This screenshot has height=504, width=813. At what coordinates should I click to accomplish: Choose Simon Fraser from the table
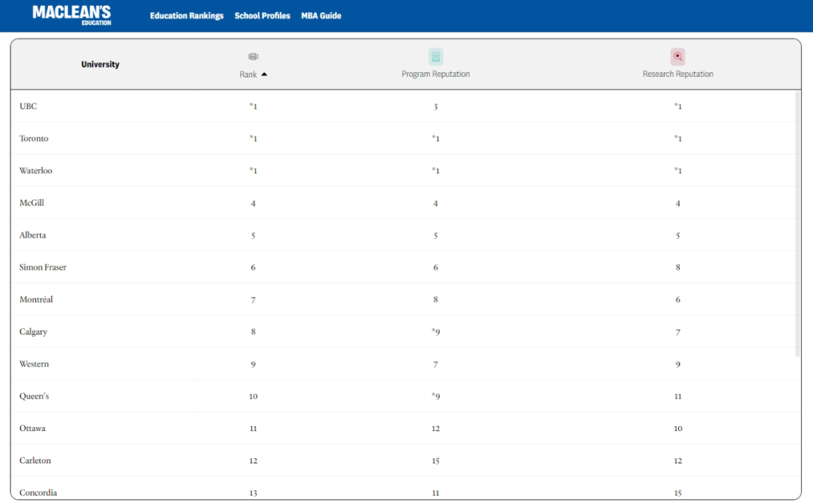tap(43, 268)
